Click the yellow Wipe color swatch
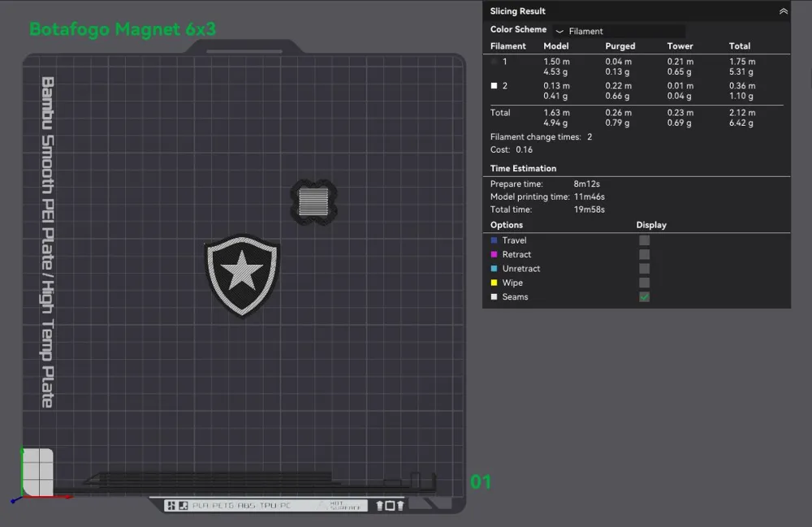The height and width of the screenshot is (527, 812). [x=494, y=283]
